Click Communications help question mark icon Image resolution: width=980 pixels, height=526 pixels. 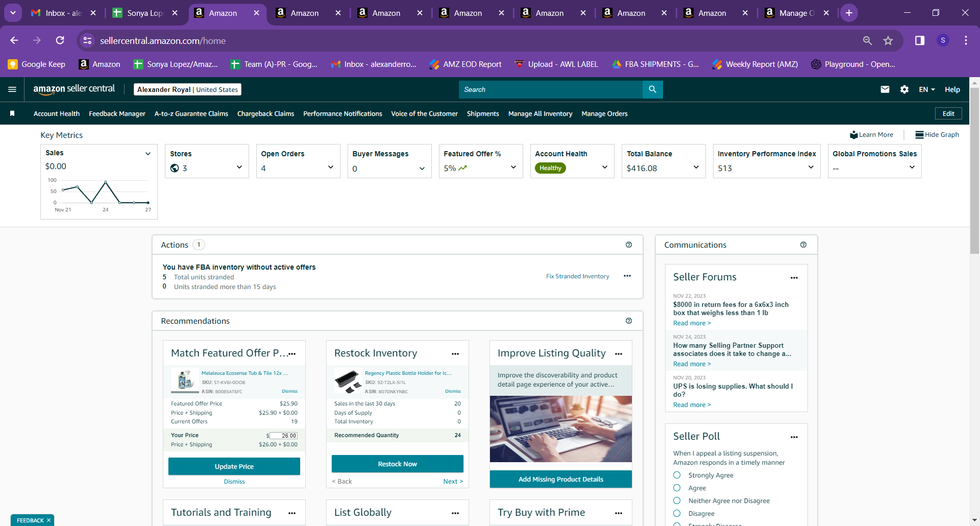pos(803,245)
